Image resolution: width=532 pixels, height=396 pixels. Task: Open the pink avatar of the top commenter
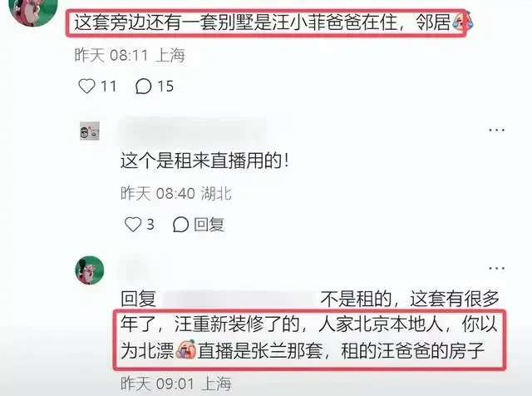click(x=33, y=10)
